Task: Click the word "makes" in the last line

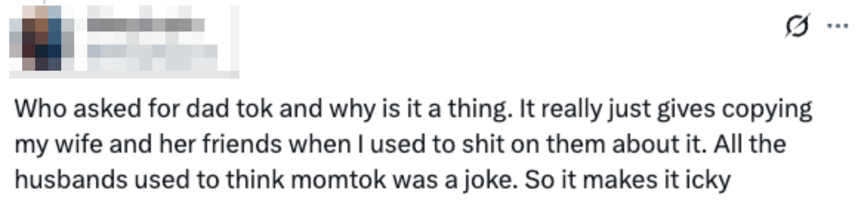Action: [x=620, y=180]
